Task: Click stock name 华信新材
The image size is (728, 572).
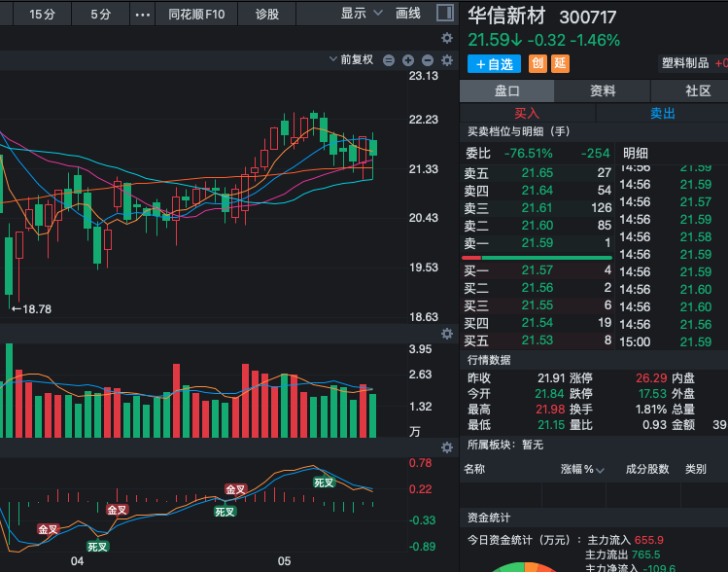Action: click(x=506, y=17)
